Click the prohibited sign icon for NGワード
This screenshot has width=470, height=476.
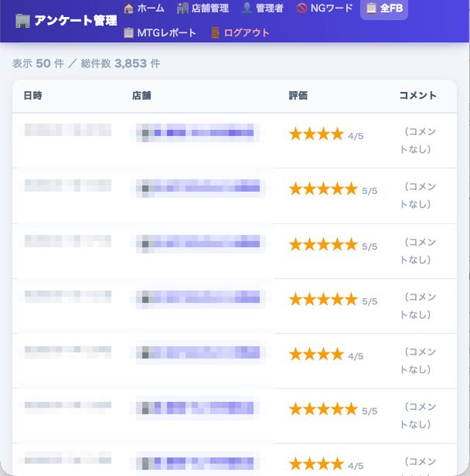(301, 8)
